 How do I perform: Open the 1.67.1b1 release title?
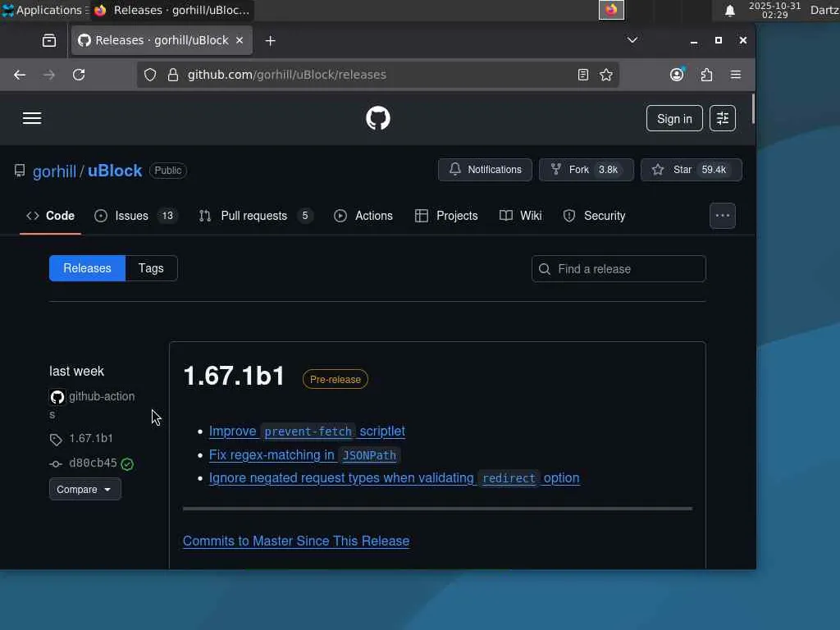pyautogui.click(x=234, y=376)
